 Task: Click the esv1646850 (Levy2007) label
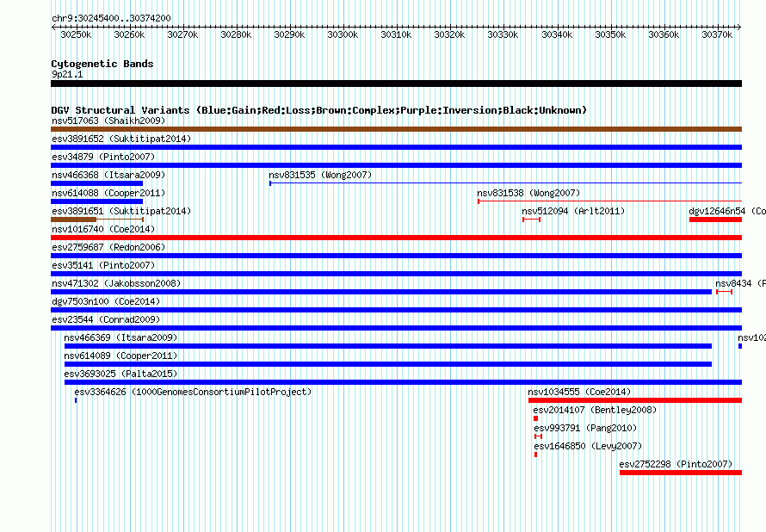(588, 446)
